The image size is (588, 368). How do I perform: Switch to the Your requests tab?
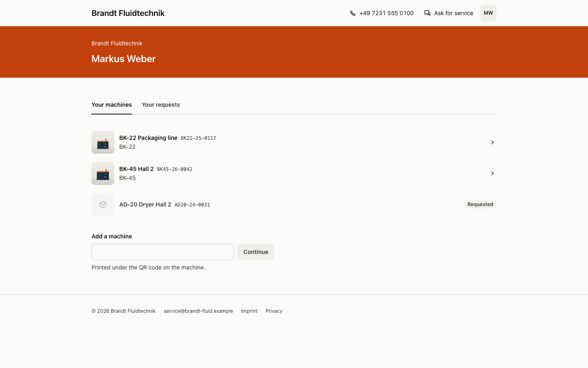pos(161,105)
